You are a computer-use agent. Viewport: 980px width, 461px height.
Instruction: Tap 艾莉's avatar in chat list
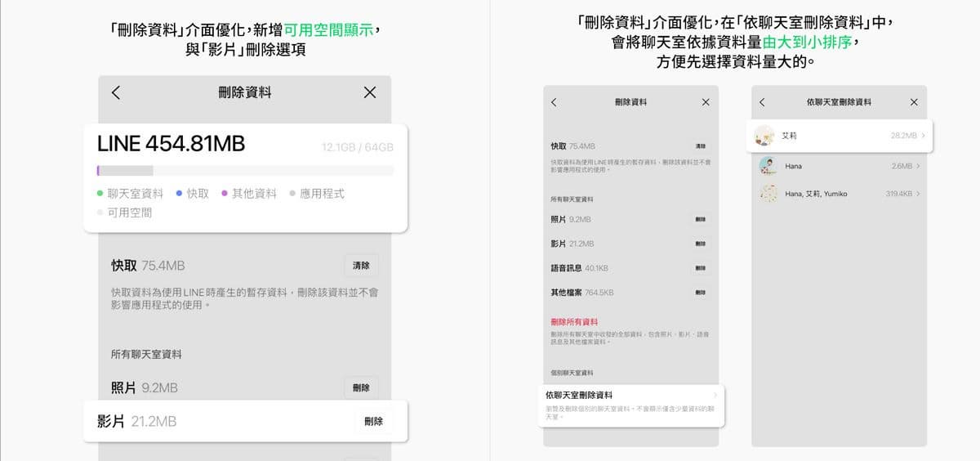(x=764, y=135)
